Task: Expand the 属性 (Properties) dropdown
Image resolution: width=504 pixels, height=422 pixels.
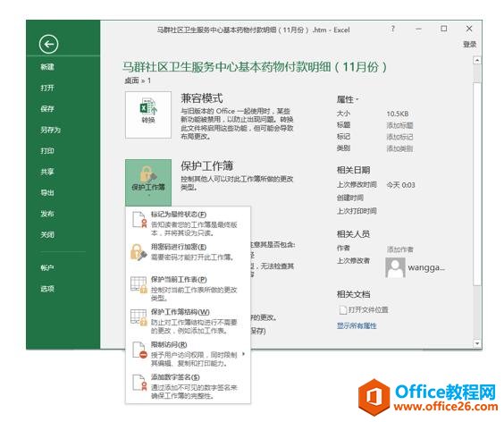Action: [348, 100]
